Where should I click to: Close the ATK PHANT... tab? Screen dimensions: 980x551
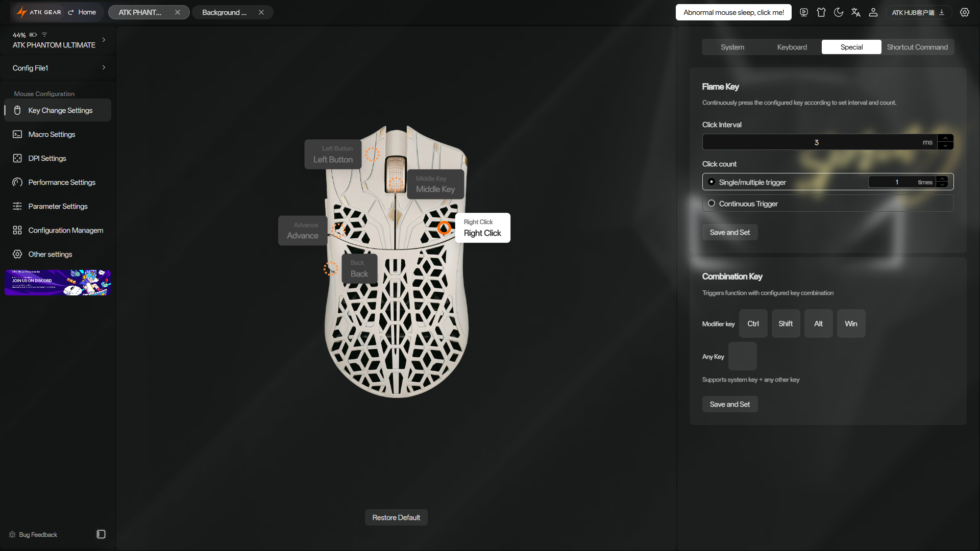tap(178, 12)
